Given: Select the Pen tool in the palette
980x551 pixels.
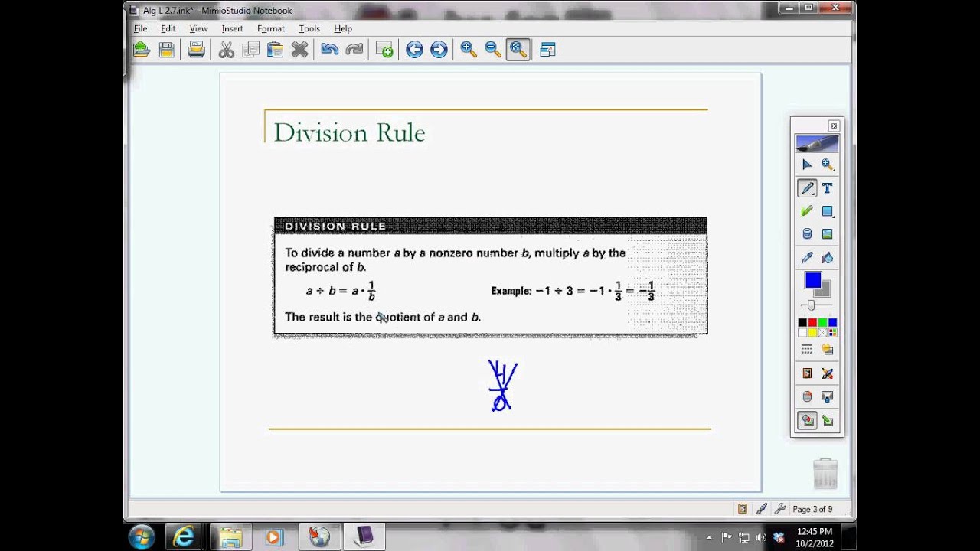Looking at the screenshot, I should pyautogui.click(x=807, y=187).
